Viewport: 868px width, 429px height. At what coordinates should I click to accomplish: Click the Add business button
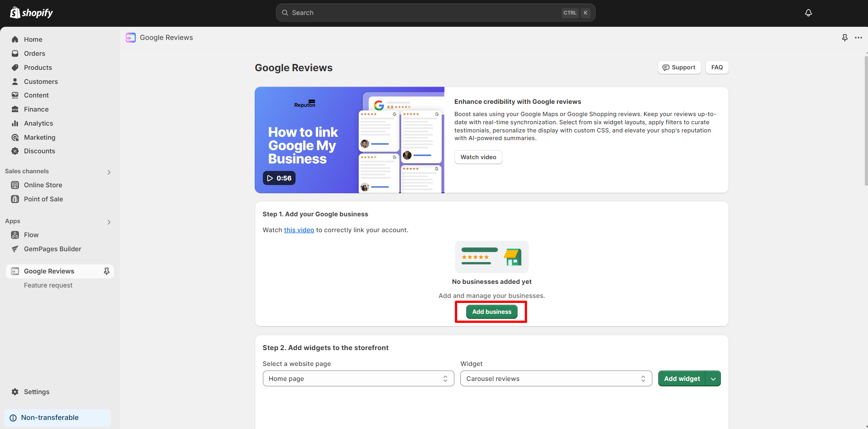click(x=491, y=312)
